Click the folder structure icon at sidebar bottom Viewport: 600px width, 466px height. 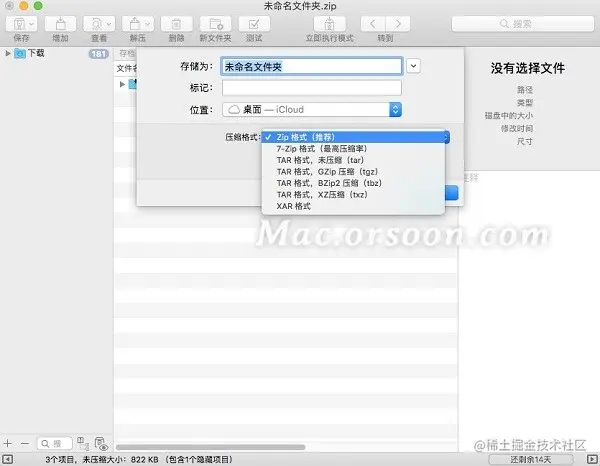click(83, 443)
